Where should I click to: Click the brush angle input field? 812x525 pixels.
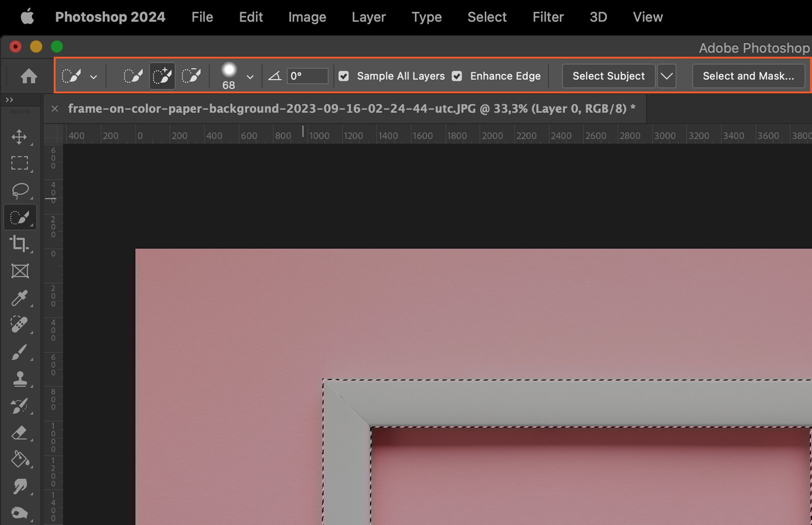[x=307, y=76]
